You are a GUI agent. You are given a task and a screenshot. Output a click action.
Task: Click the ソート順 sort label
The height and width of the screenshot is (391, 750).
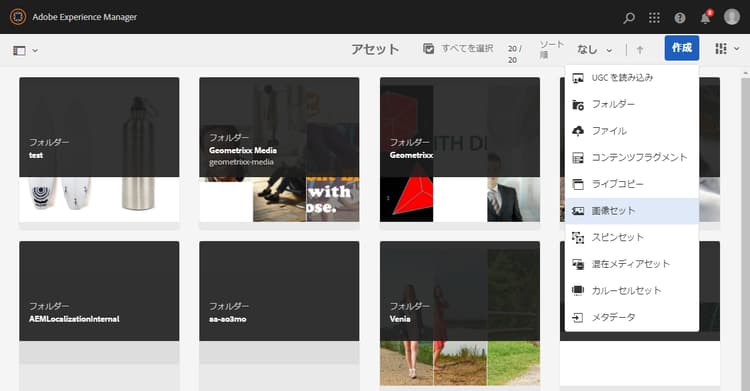pyautogui.click(x=551, y=49)
